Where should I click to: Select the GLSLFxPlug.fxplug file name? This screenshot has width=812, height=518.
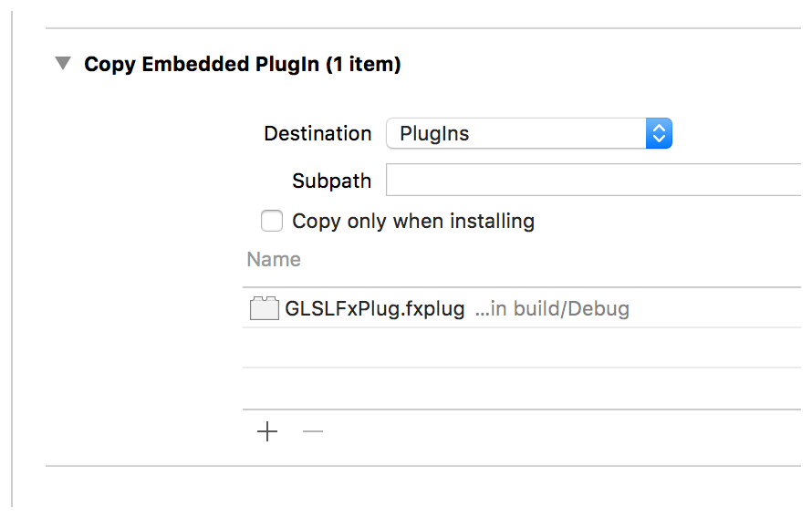[x=375, y=309]
